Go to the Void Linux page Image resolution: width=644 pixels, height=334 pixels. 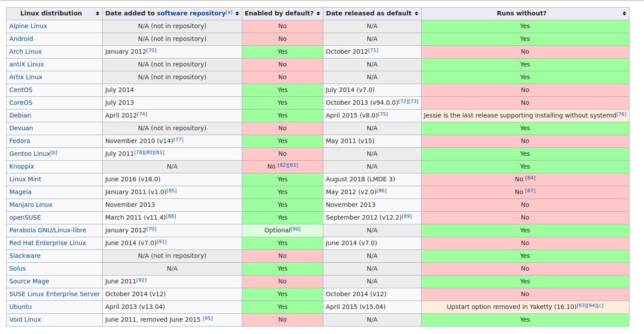tap(25, 319)
